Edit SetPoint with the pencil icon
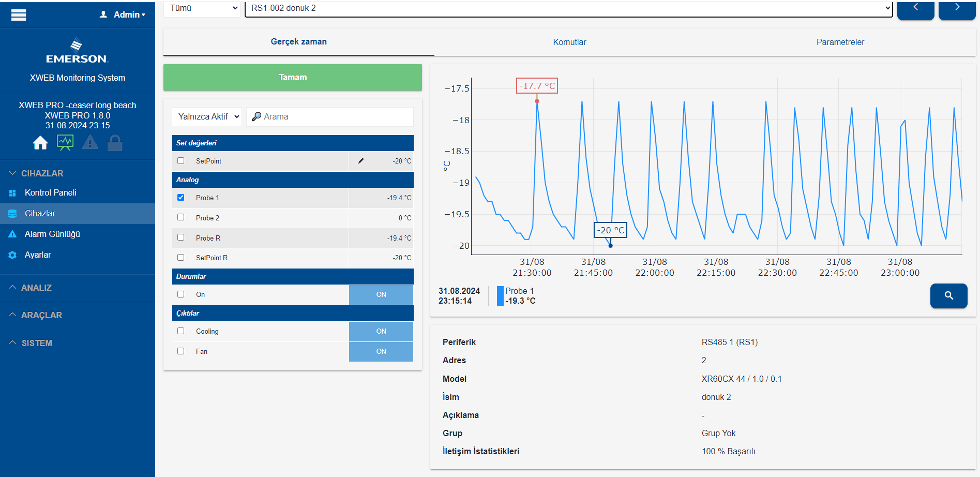The width and height of the screenshot is (980, 477). (361, 161)
